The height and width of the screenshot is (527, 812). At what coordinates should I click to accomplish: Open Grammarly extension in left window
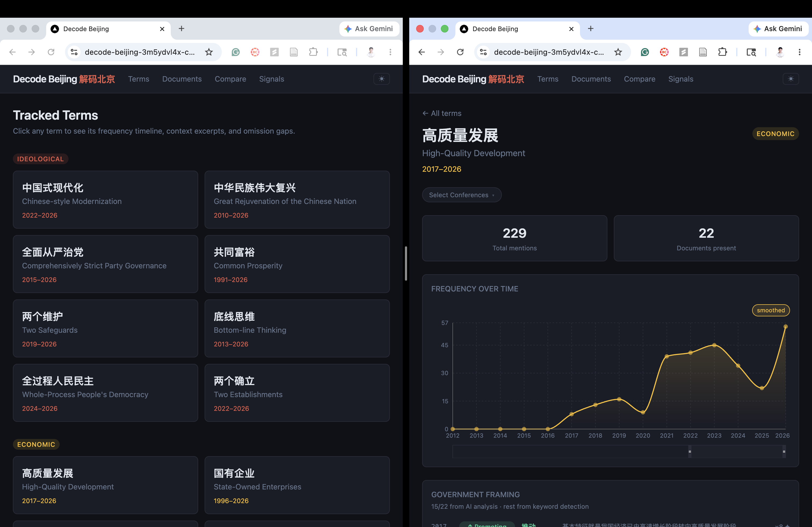236,52
